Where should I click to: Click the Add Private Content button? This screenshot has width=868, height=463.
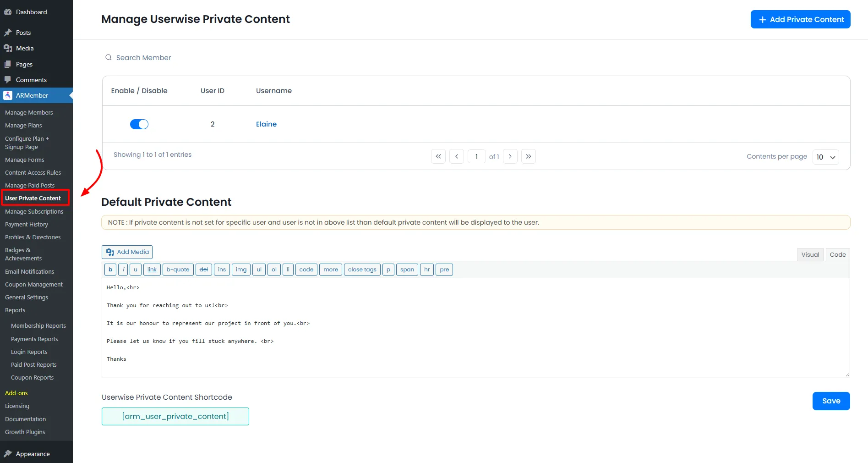pos(800,19)
